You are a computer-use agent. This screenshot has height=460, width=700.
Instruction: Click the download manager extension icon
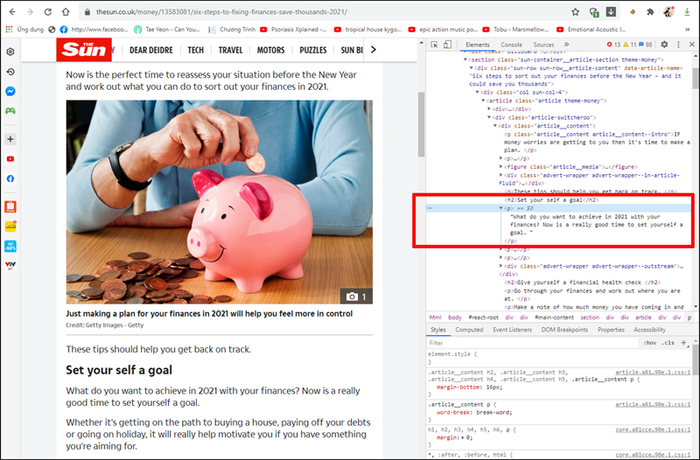click(611, 12)
